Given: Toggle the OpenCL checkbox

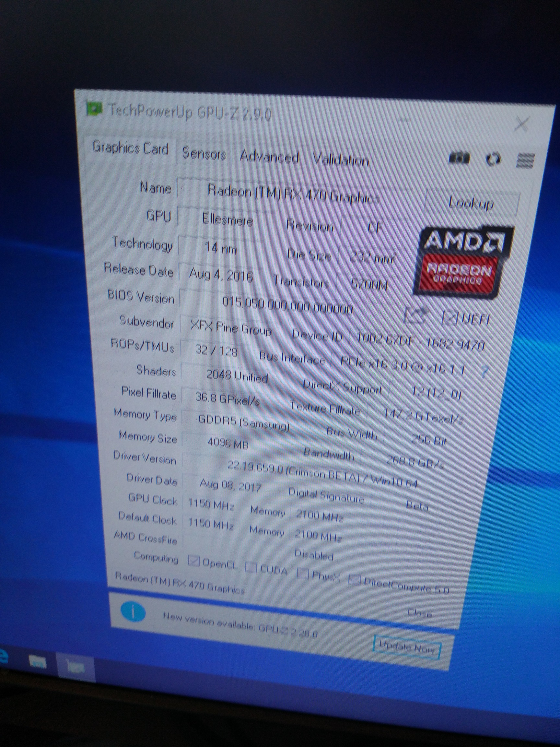Looking at the screenshot, I should 193,561.
